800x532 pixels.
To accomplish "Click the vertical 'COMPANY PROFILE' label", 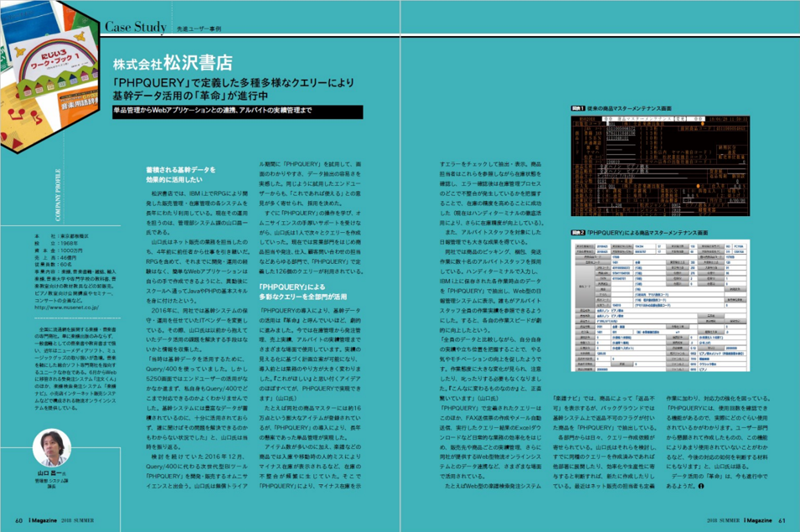I will coord(58,195).
